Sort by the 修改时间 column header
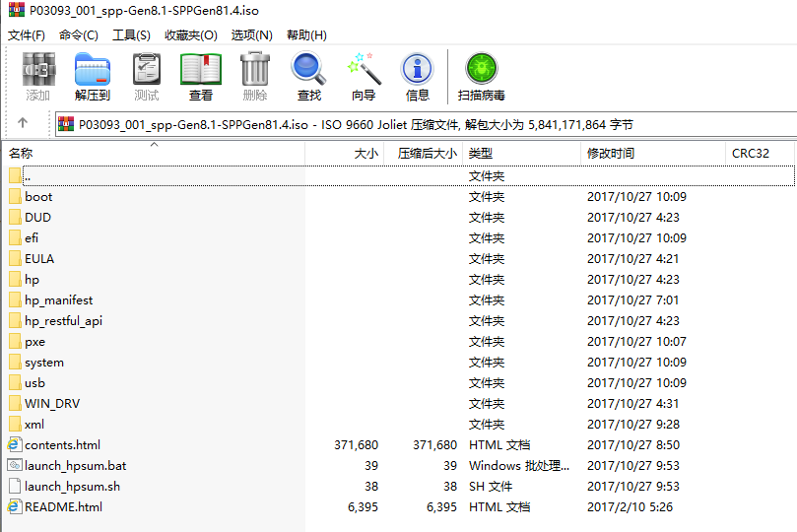 pyautogui.click(x=611, y=154)
